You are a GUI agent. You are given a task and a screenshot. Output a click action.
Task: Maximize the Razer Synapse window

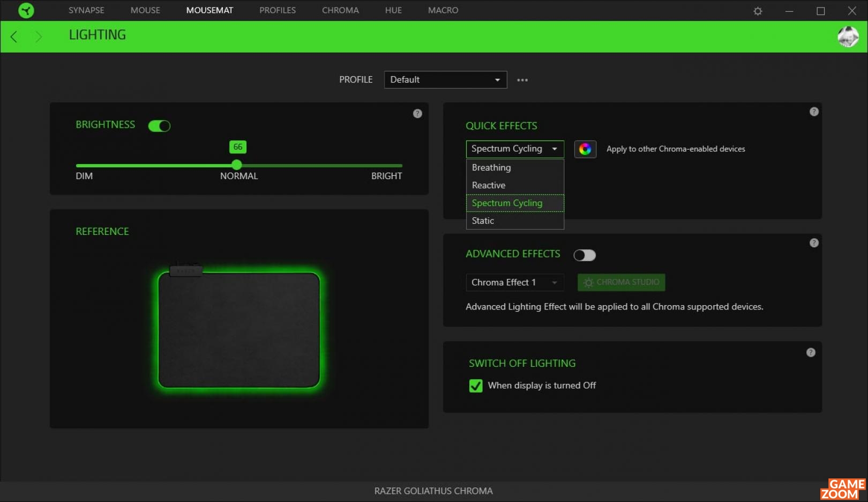[x=820, y=11]
